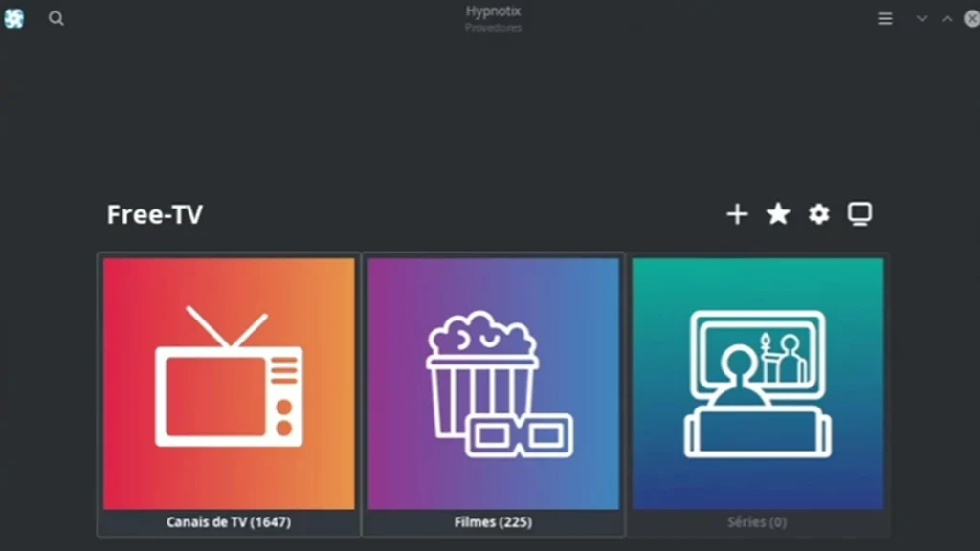This screenshot has height=551, width=980.
Task: Click the Free-TV provider heading
Action: 155,214
